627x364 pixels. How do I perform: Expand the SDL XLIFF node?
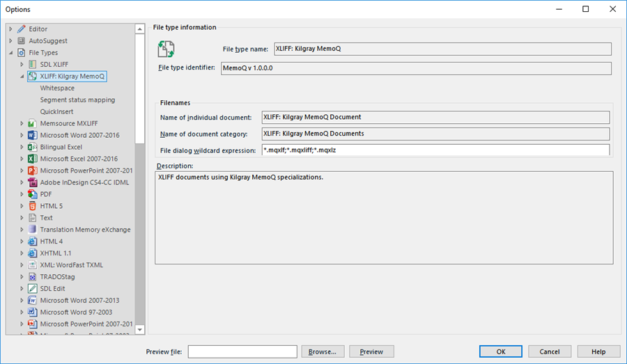[x=22, y=64]
